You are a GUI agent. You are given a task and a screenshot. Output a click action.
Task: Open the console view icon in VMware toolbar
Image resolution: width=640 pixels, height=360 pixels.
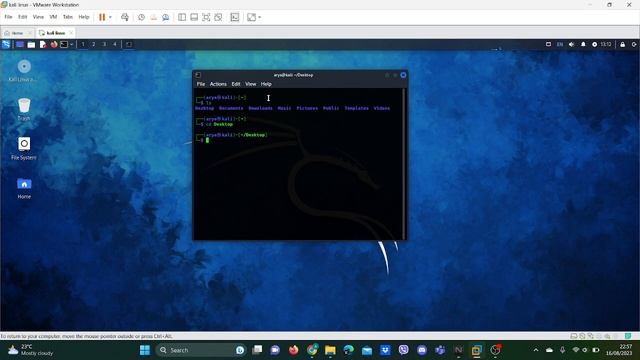pyautogui.click(x=235, y=17)
